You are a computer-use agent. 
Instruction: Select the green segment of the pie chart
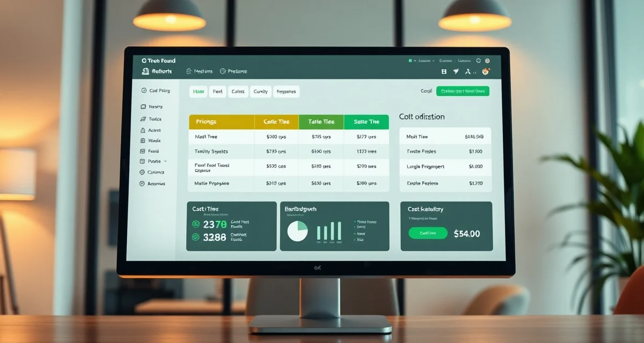(302, 225)
